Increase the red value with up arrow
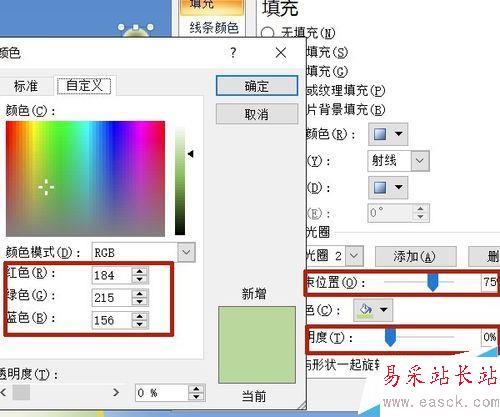Viewport: 500px width, 417px height. pyautogui.click(x=140, y=271)
